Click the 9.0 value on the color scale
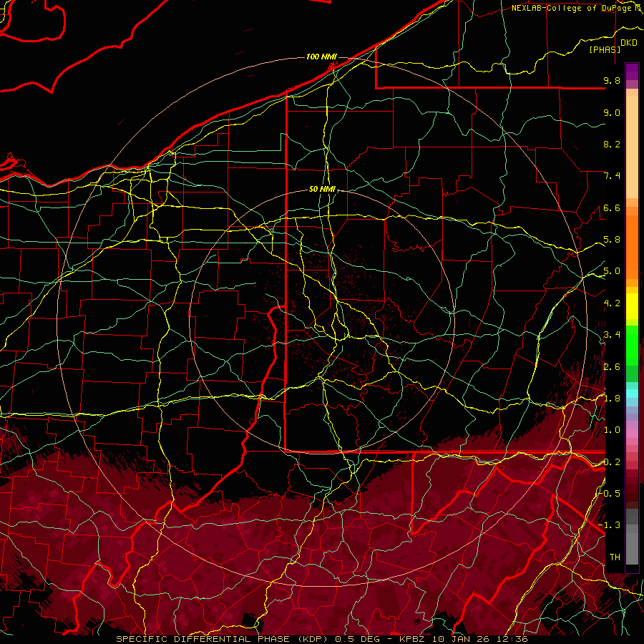 [x=612, y=112]
